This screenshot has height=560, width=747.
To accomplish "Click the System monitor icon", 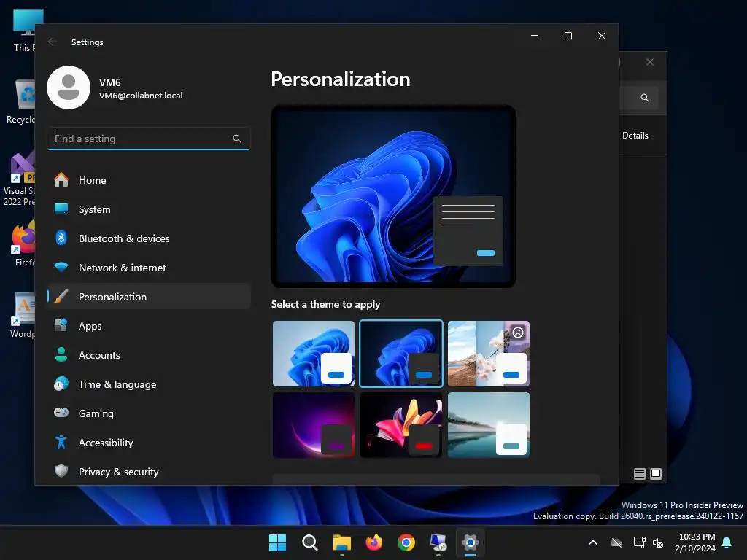I will tap(61, 209).
